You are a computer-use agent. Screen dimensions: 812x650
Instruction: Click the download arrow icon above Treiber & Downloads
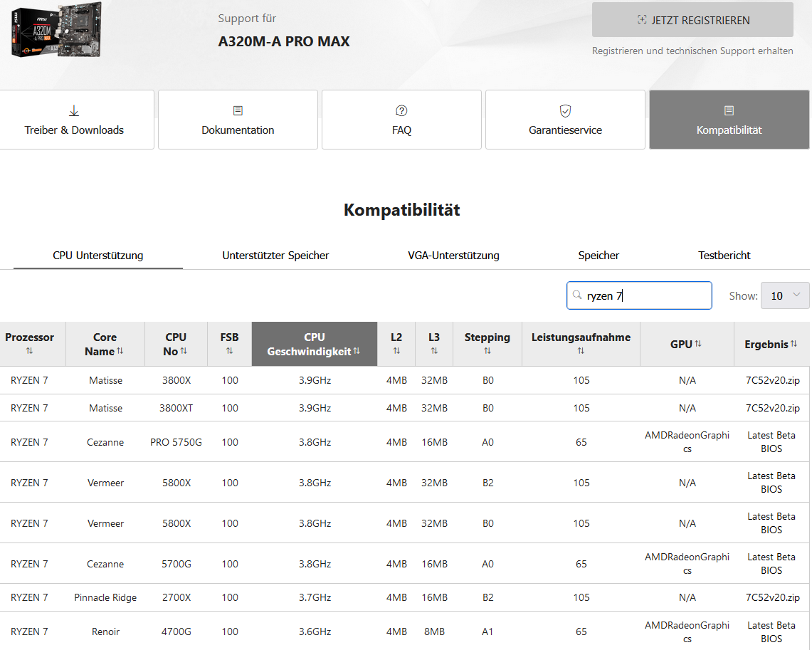pyautogui.click(x=74, y=111)
